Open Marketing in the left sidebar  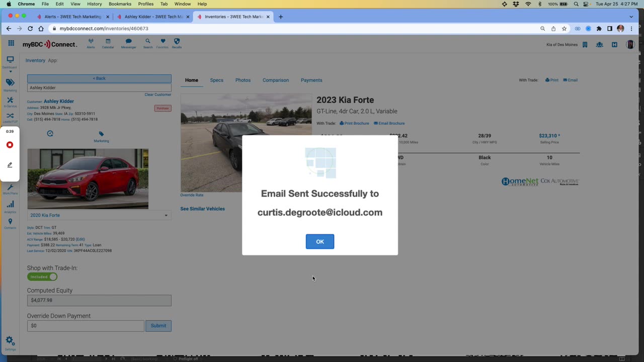(10, 85)
